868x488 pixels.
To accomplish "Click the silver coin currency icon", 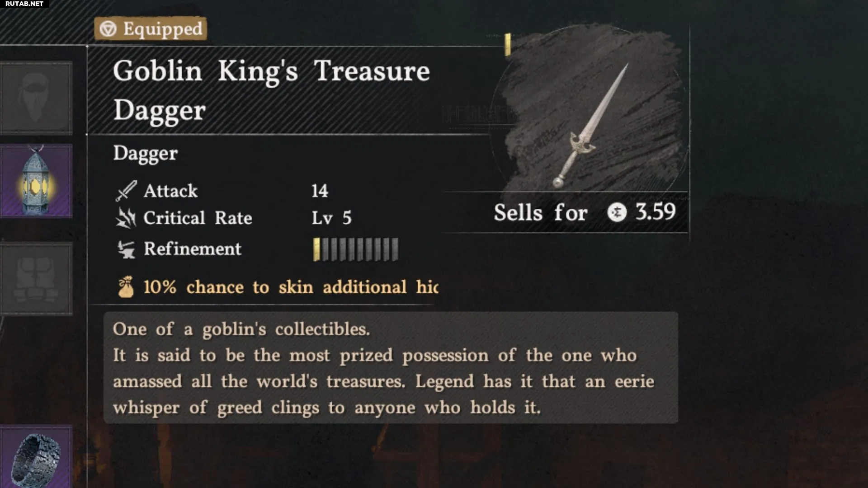I will tap(617, 212).
